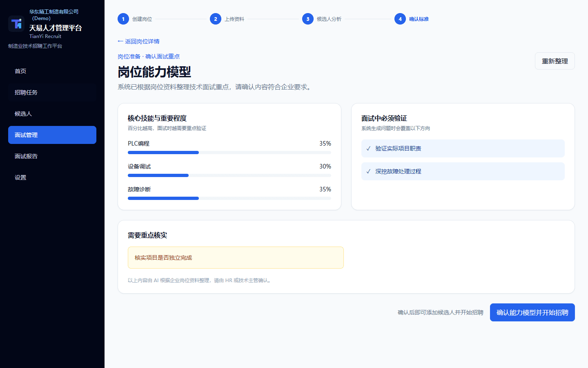The height and width of the screenshot is (368, 588).
Task: Click the 创建岗位 step label
Action: tap(142, 19)
